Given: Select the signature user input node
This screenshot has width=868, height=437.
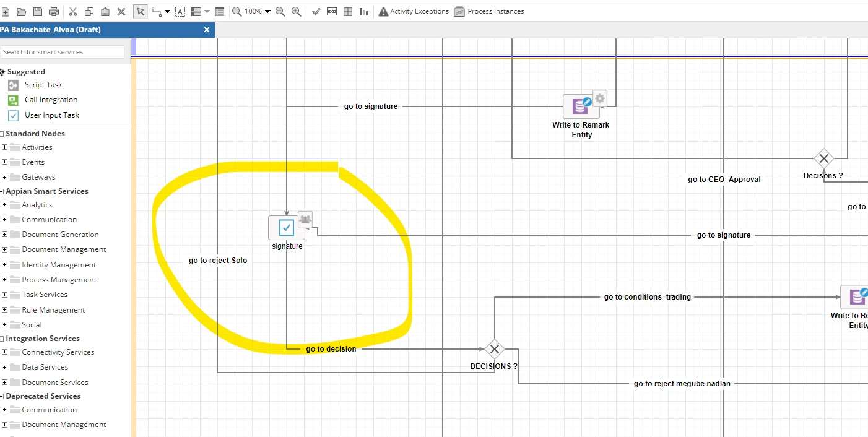Looking at the screenshot, I should (286, 228).
